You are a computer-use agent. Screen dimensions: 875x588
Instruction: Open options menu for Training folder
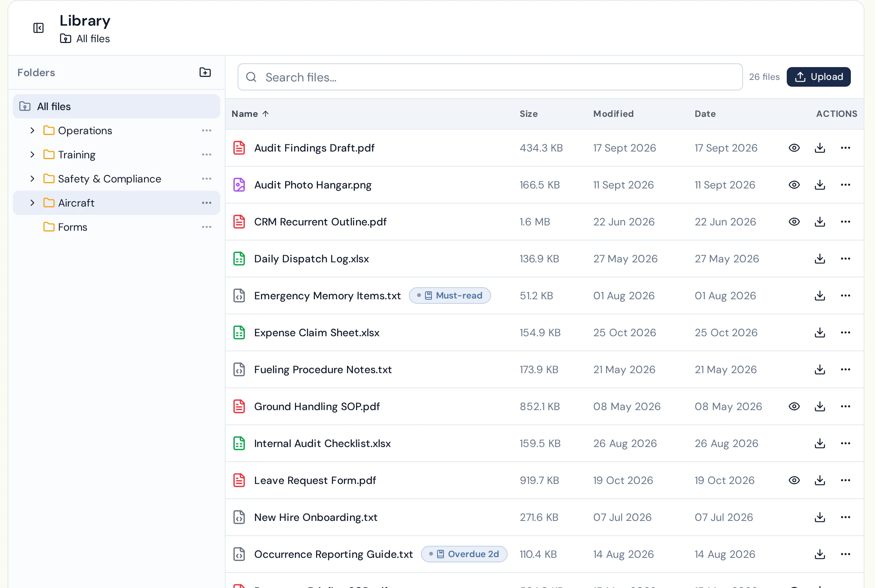[x=207, y=155]
